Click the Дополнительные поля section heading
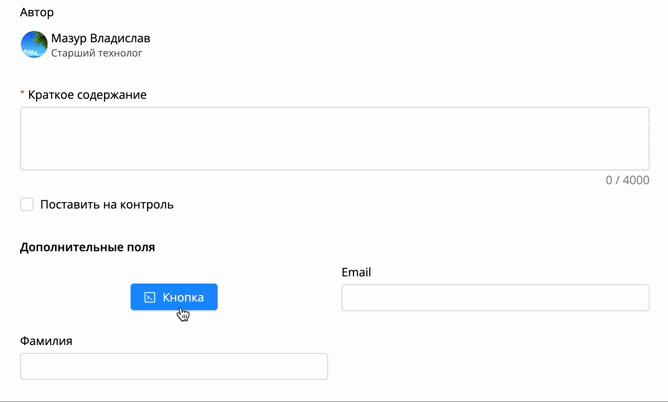The height and width of the screenshot is (402, 668). point(87,247)
